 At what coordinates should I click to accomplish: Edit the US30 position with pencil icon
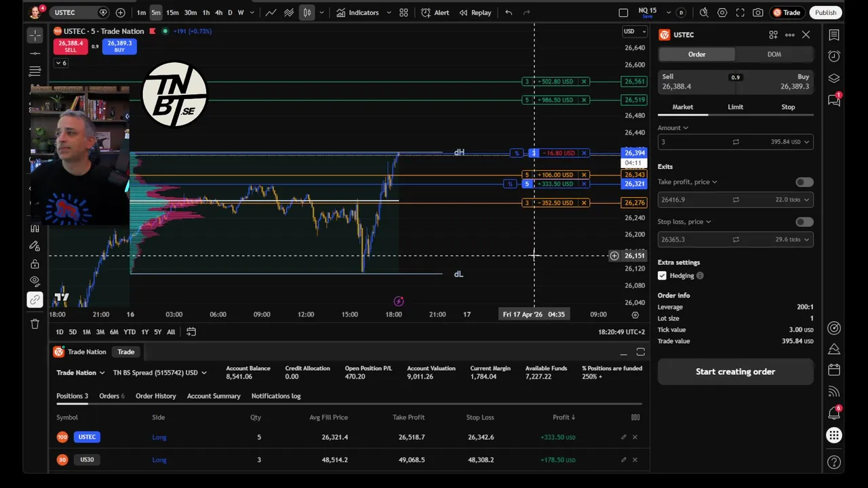pyautogui.click(x=623, y=460)
